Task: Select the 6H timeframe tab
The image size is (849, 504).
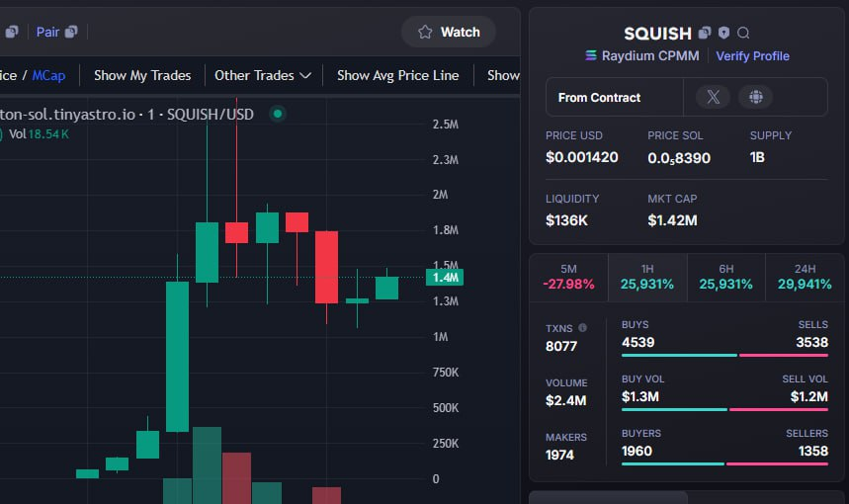Action: click(726, 277)
